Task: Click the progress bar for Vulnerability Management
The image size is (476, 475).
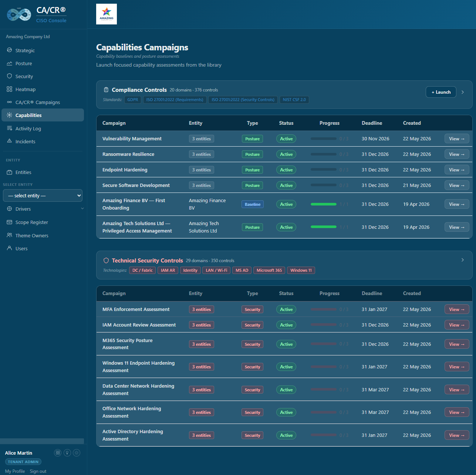Action: click(324, 138)
